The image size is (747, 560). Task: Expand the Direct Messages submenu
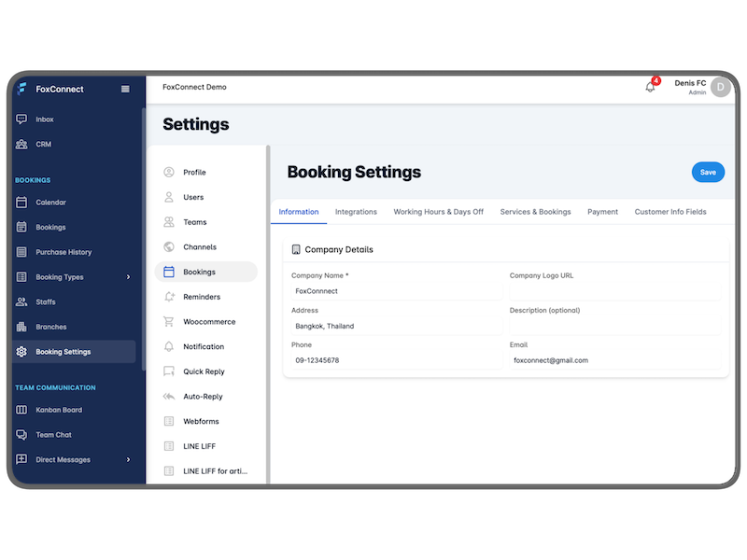[128, 460]
